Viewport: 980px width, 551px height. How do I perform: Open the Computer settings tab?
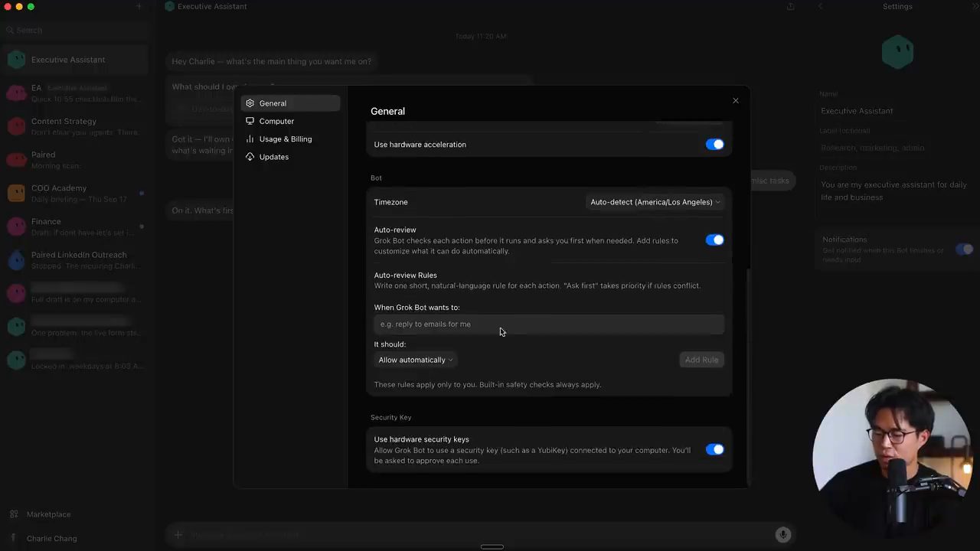(x=290, y=121)
